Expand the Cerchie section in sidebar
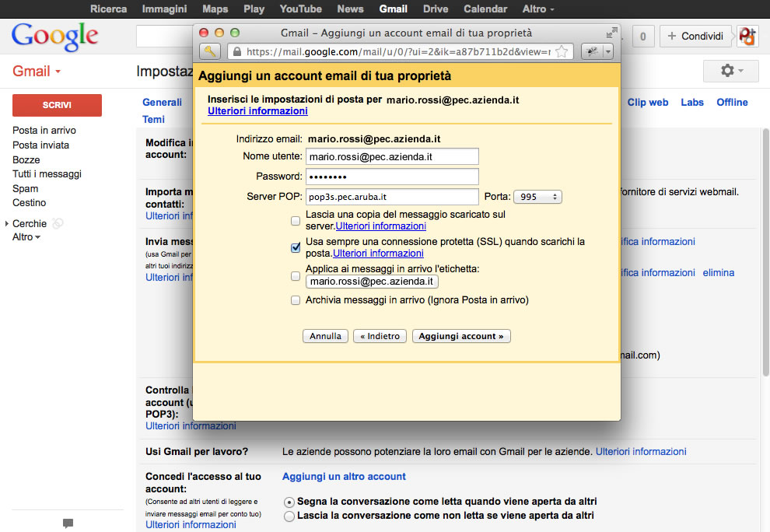This screenshot has width=770, height=532. point(8,224)
